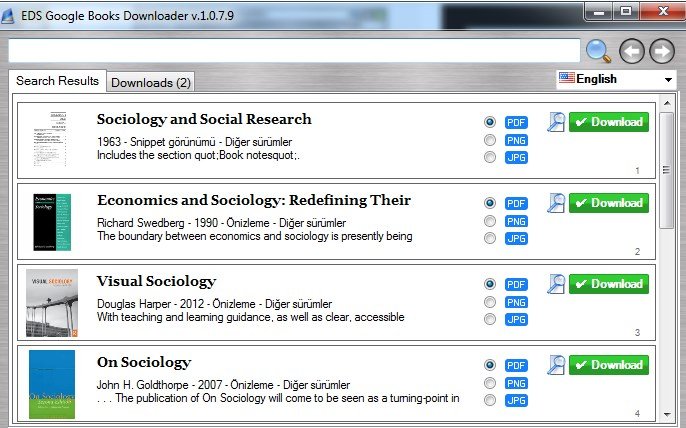
Task: Click JPG badge for Sociology and Social Research
Action: [516, 158]
